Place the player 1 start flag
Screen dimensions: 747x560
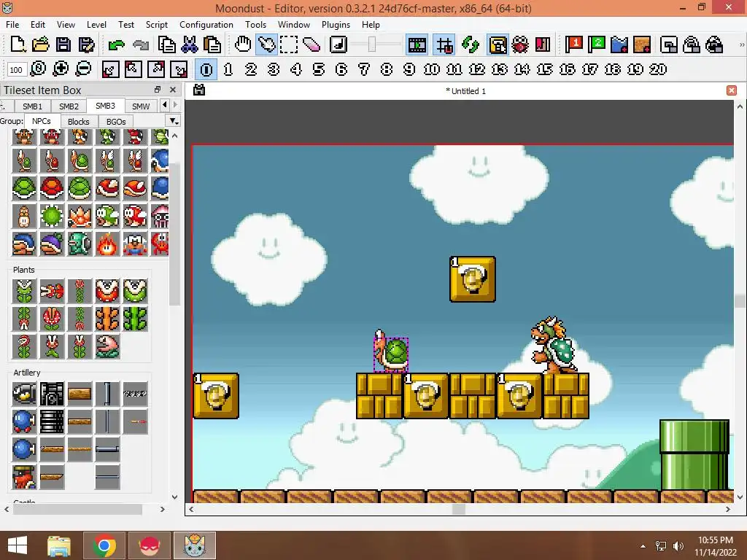coord(574,44)
